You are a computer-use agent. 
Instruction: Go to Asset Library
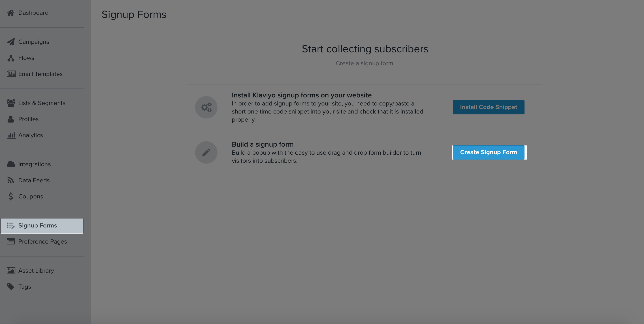pyautogui.click(x=36, y=271)
